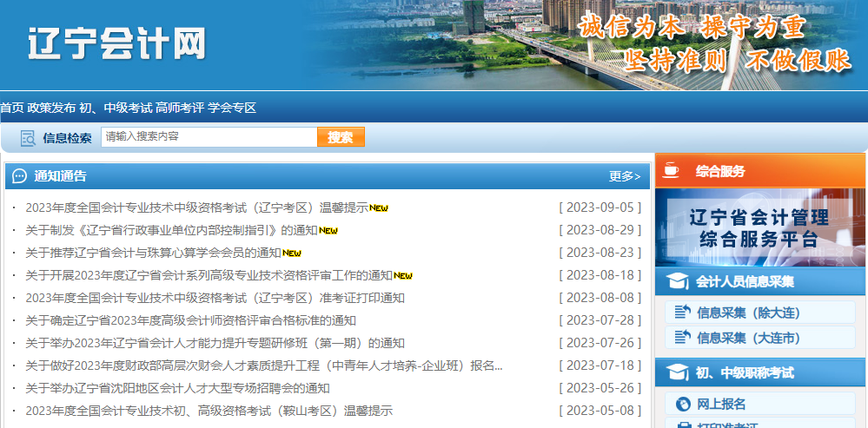868x428 pixels.
Task: Open 财政部高层次财会人才素质提升工程 notice
Action: [x=264, y=366]
